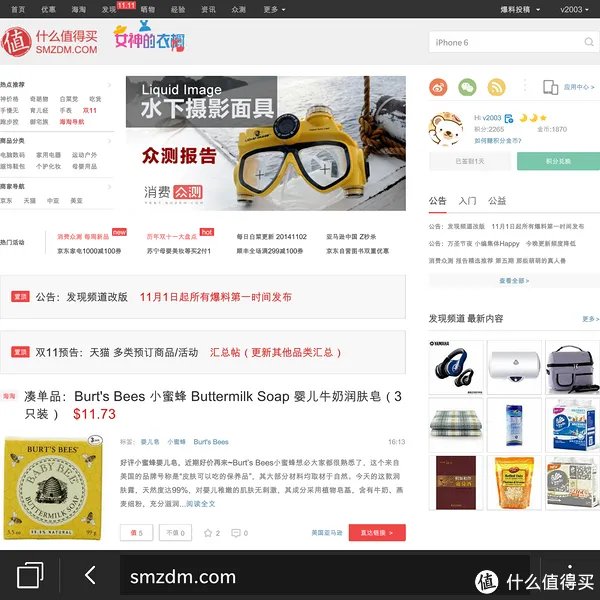Open the plaid blanket thumbnail

pos(456,425)
